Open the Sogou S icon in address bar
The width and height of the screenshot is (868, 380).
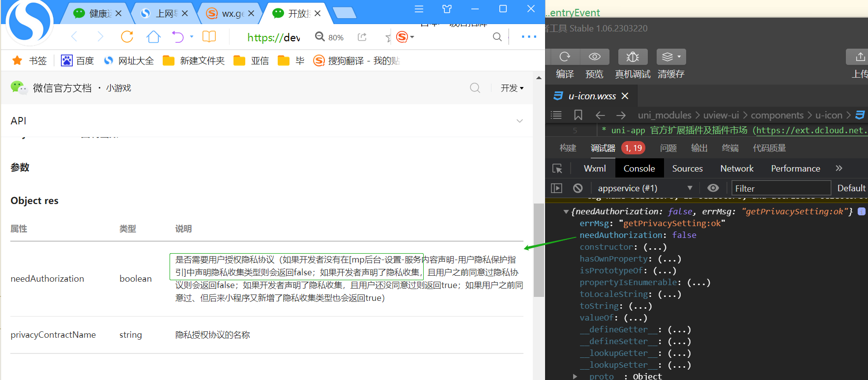tap(402, 37)
